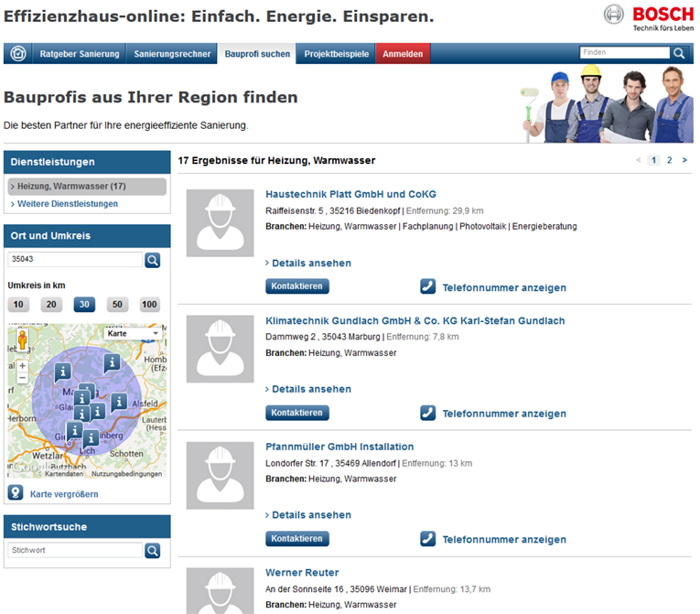700x614 pixels.
Task: Focus the Finden search field
Action: pos(624,53)
